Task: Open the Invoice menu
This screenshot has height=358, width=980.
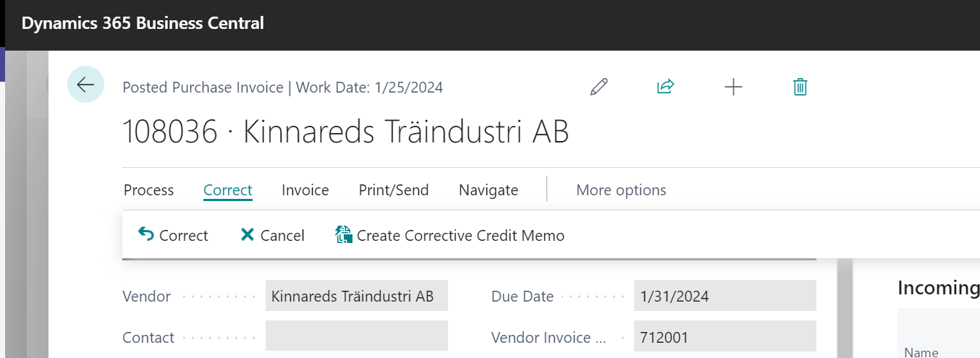Action: [305, 190]
